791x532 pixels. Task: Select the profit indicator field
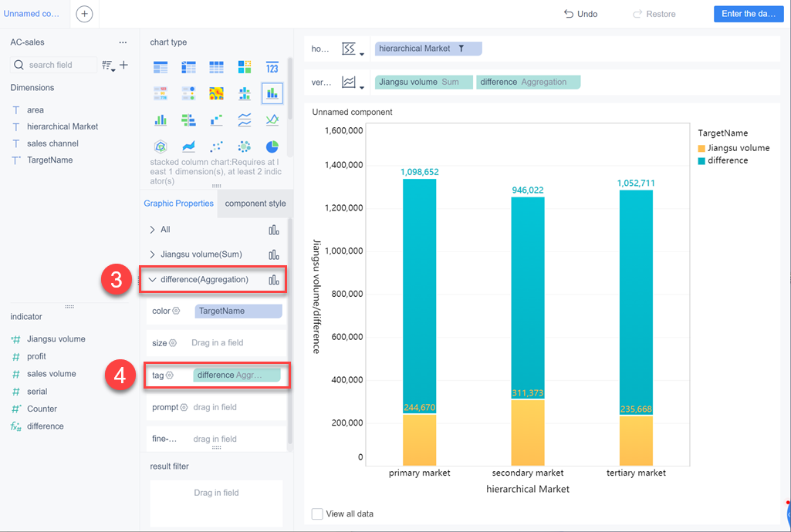coord(36,356)
